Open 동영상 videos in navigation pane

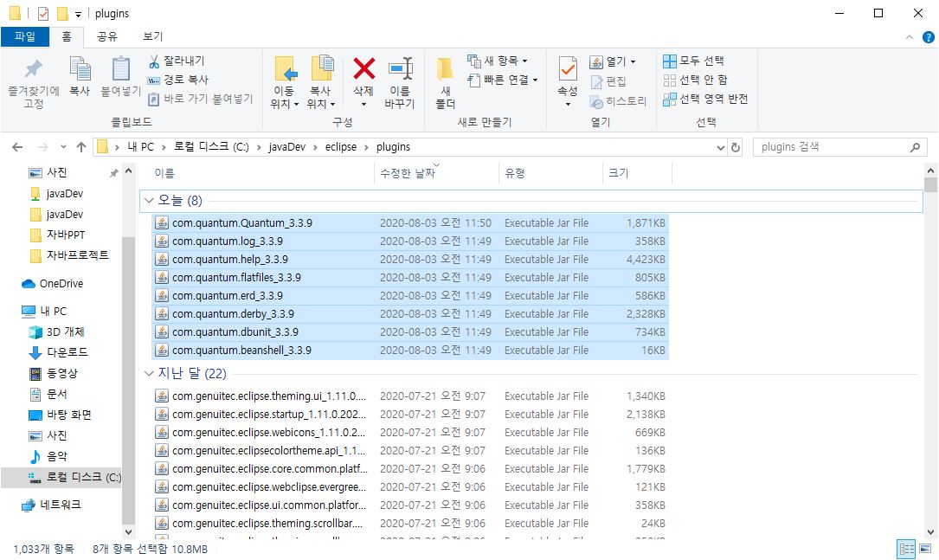point(54,373)
